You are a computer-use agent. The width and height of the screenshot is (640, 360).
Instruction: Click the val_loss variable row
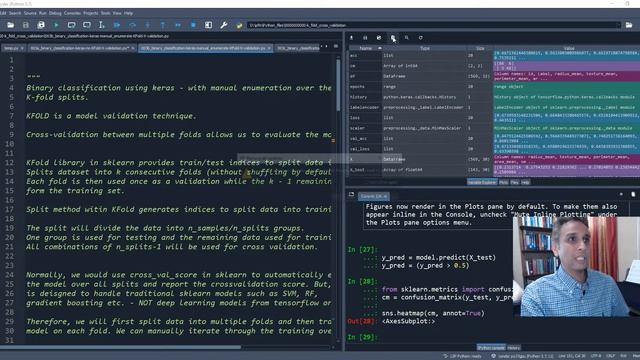pyautogui.click(x=494, y=149)
